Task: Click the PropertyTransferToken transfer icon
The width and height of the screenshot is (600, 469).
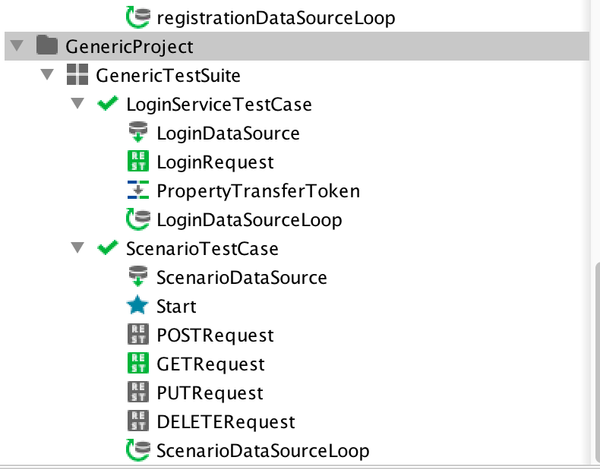Action: click(x=137, y=191)
